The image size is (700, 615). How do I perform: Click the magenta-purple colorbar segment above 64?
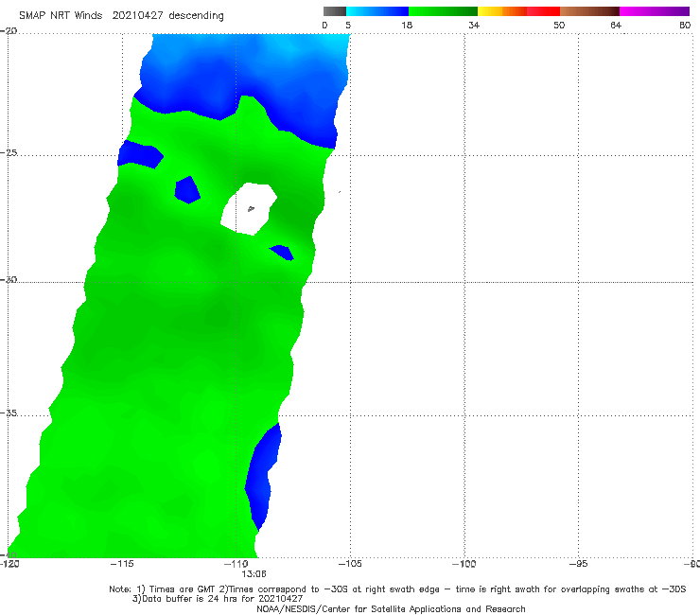tap(655, 11)
